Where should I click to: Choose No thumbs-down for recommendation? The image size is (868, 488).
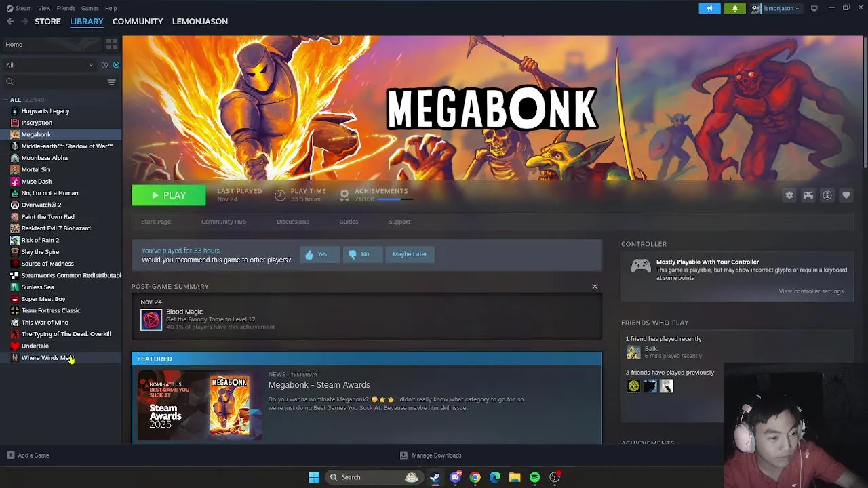point(362,254)
